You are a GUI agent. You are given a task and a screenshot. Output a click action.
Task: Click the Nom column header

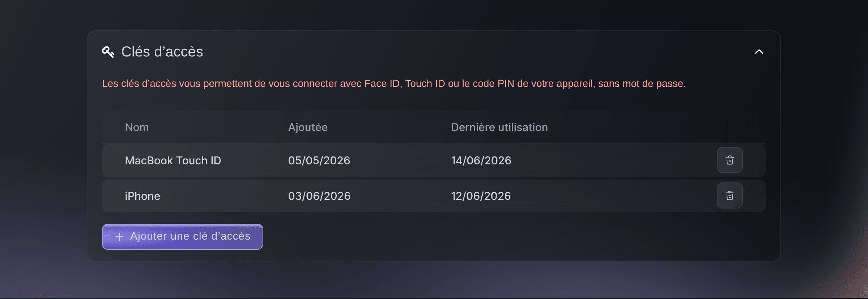click(137, 127)
